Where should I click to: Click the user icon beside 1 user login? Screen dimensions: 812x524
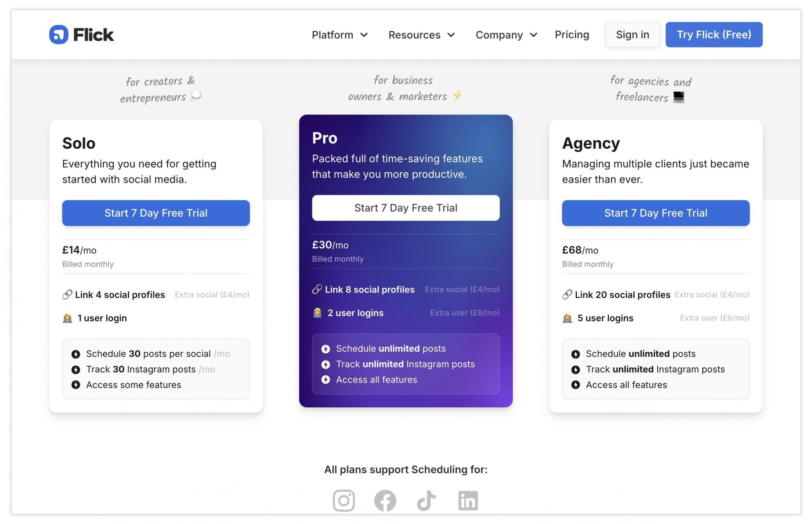click(x=67, y=318)
